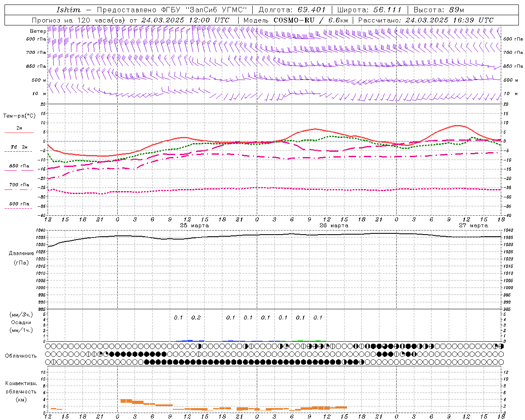Click the Тем-ра(°C) axis title
Viewport: 525px width, 420px height.
pos(19,116)
